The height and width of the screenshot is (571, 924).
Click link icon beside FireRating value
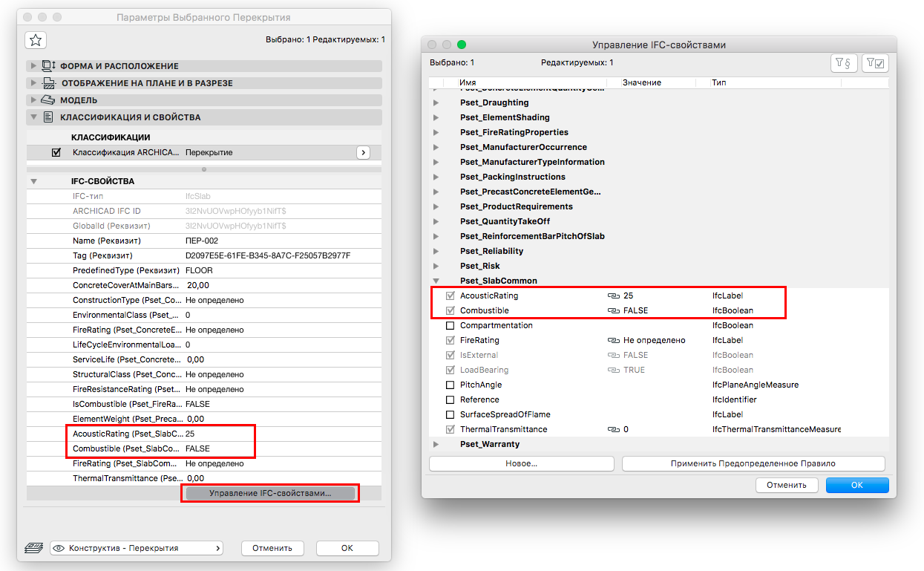click(x=613, y=340)
